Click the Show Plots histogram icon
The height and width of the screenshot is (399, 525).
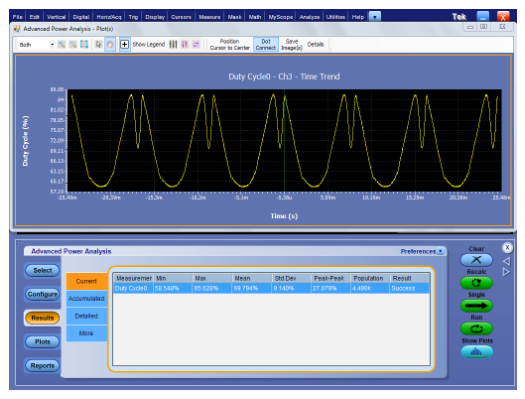(x=476, y=352)
